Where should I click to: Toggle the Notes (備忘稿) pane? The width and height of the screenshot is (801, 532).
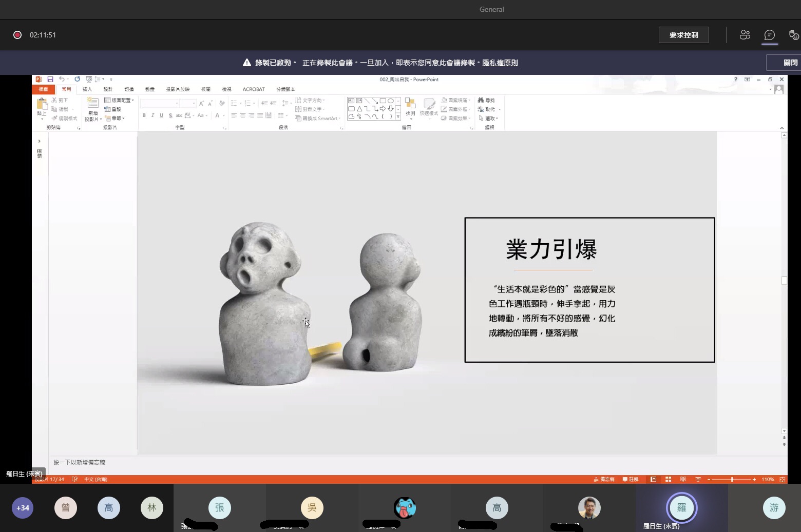point(604,479)
